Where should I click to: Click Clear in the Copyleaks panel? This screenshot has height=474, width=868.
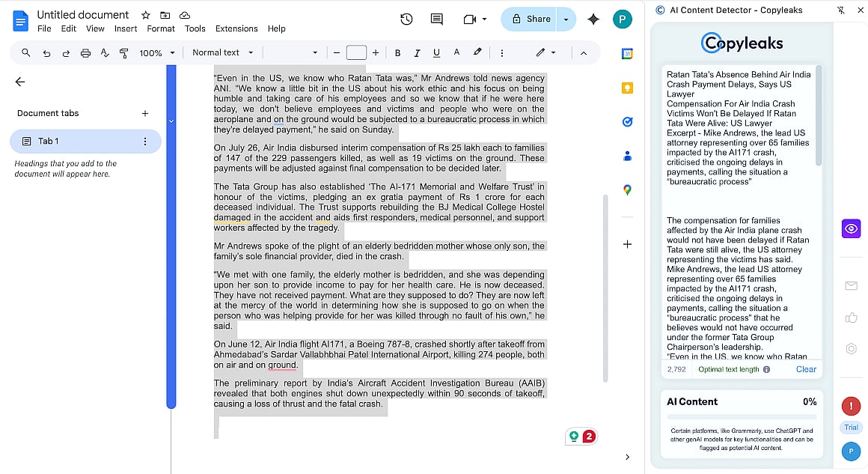[806, 369]
